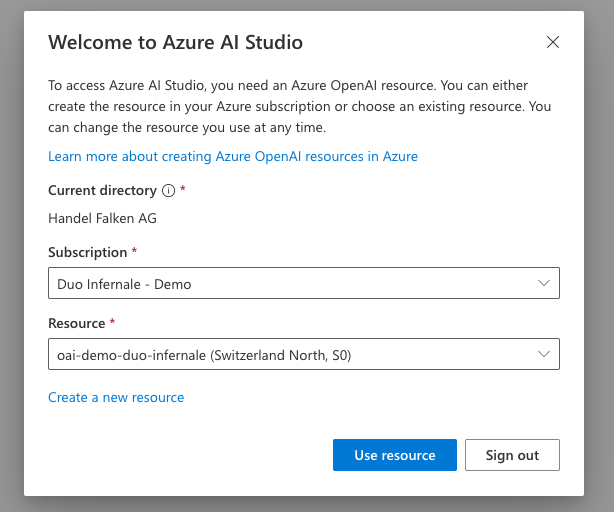The height and width of the screenshot is (512, 614).
Task: Expand the Resource dropdown chevron arrow
Action: click(544, 354)
